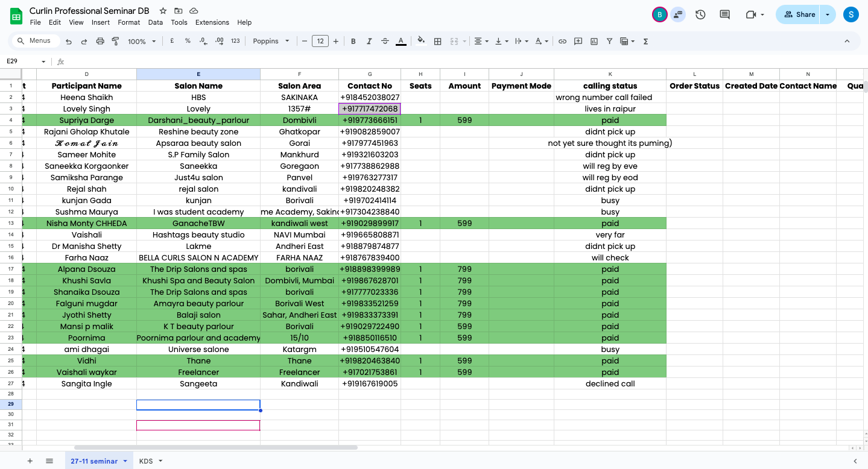Click the print icon

click(x=100, y=42)
